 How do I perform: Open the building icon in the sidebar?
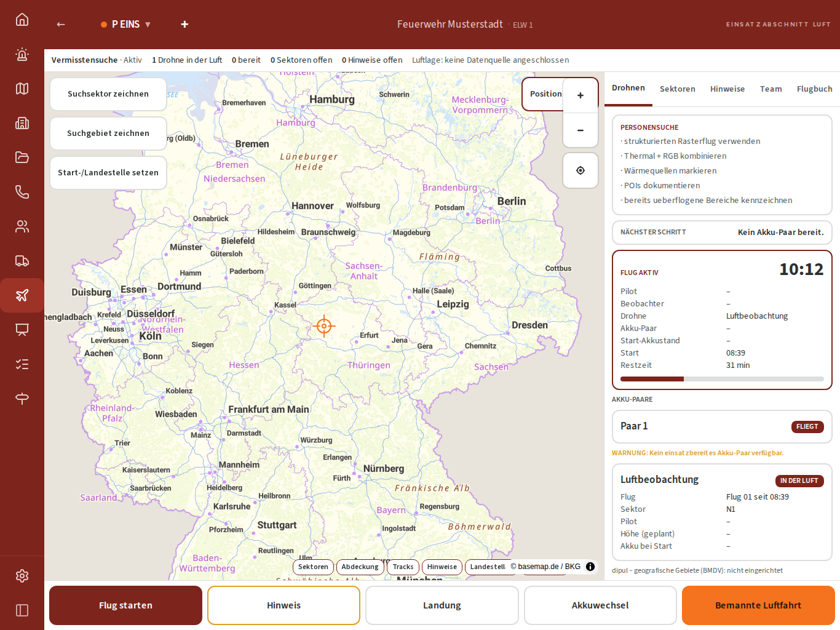point(22,123)
